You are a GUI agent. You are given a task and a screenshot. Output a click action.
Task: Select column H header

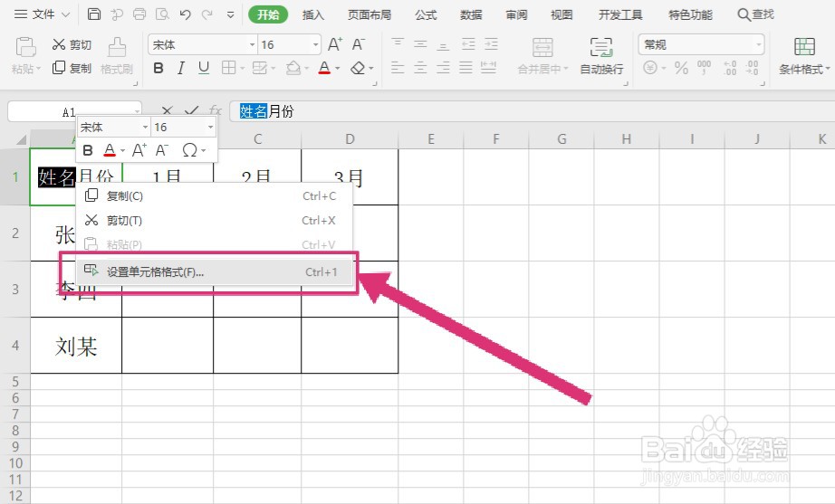(627, 139)
